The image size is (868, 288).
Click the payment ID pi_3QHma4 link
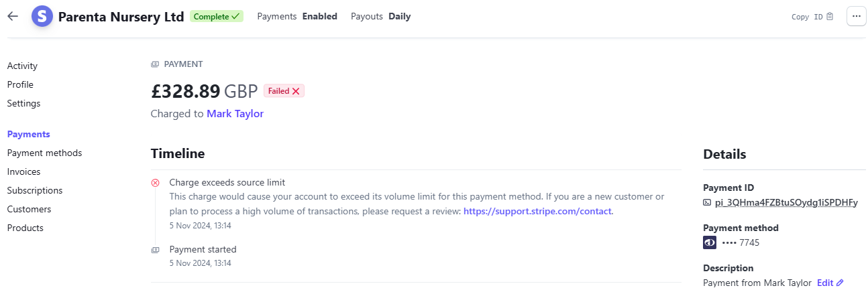(x=786, y=202)
